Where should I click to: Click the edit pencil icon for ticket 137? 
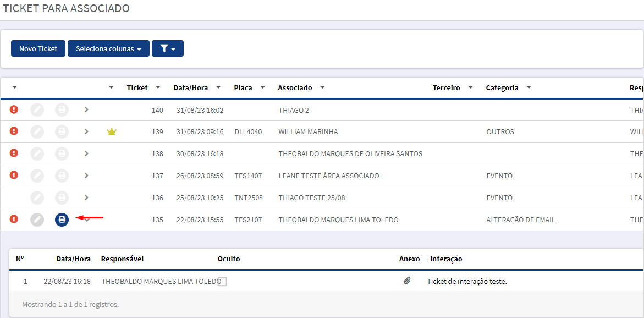pos(37,176)
